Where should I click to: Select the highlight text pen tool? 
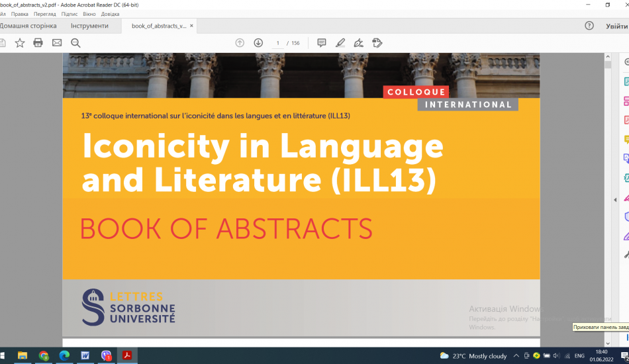coord(340,43)
